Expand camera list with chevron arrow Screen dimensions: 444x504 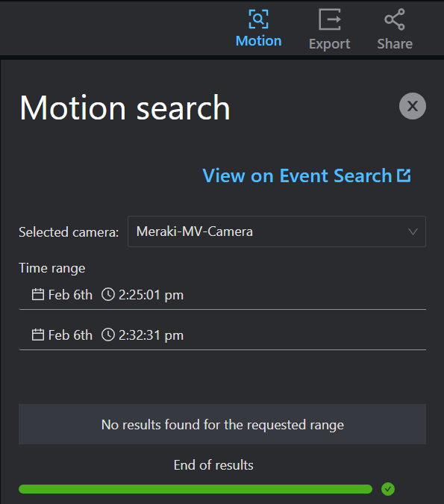point(413,231)
